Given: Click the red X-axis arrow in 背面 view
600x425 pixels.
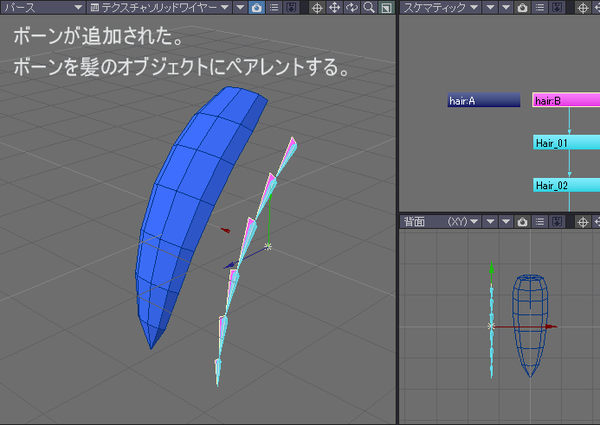Looking at the screenshot, I should pos(551,326).
